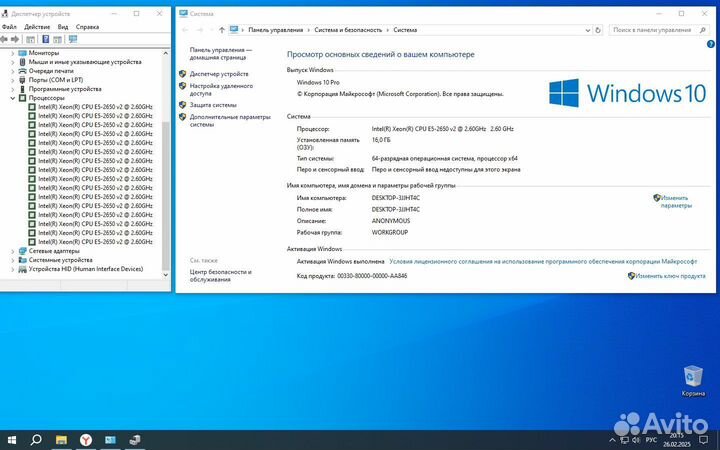Image resolution: width=720 pixels, height=450 pixels.
Task: Open the Действие menu
Action: (37, 27)
